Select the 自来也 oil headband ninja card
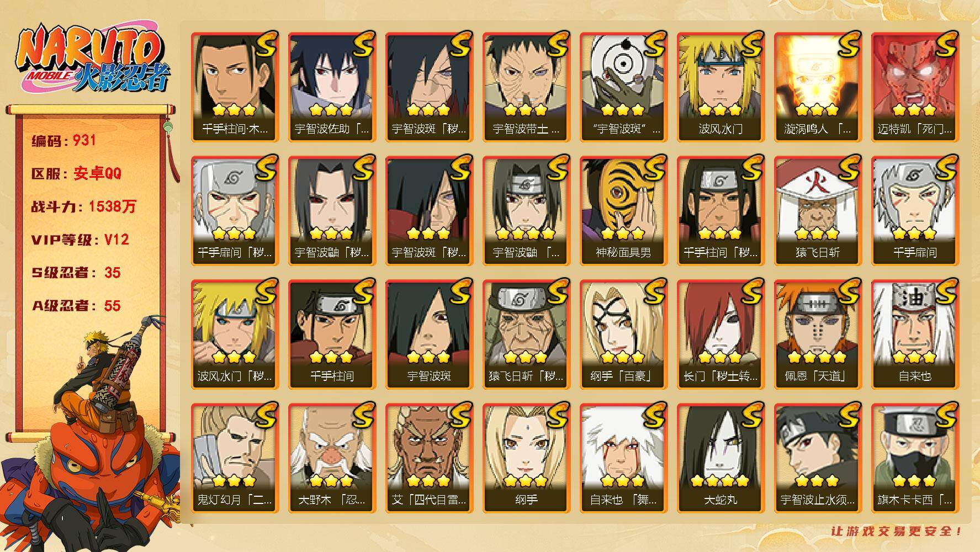Screen dimensions: 980x552 coord(915,335)
